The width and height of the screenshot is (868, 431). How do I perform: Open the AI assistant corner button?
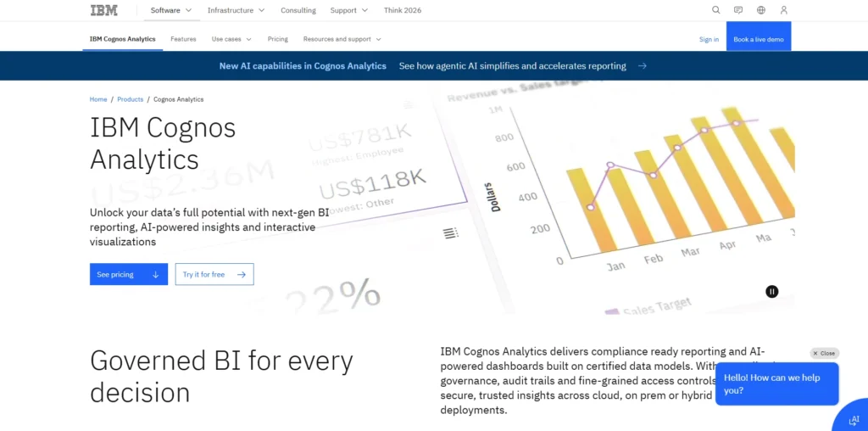[x=853, y=419]
